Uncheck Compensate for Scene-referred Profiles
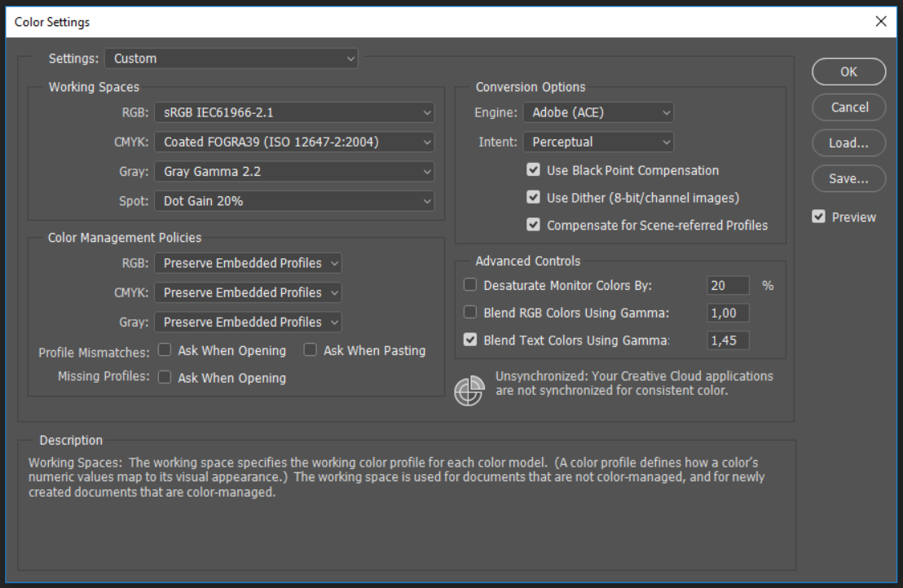903x588 pixels. click(533, 225)
